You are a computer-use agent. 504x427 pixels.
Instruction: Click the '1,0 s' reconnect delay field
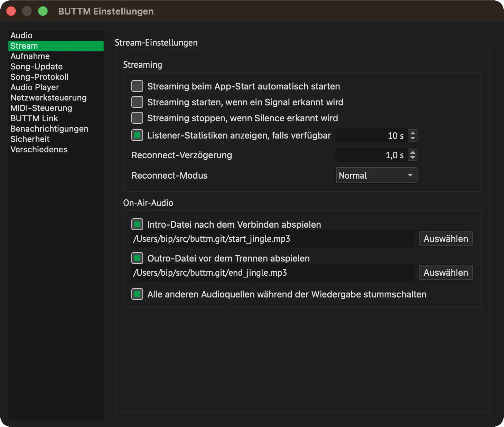click(372, 155)
